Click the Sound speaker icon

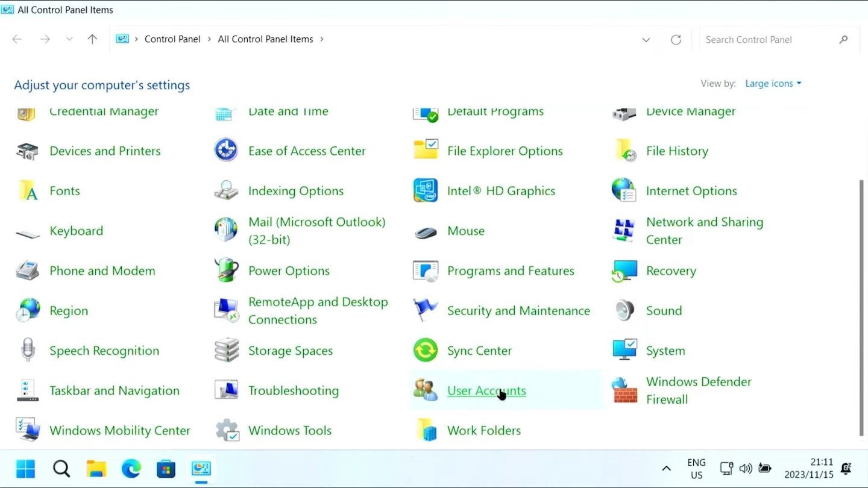(624, 310)
